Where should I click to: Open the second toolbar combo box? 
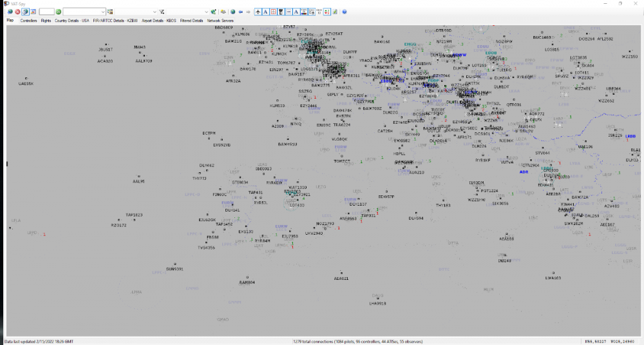(x=136, y=12)
